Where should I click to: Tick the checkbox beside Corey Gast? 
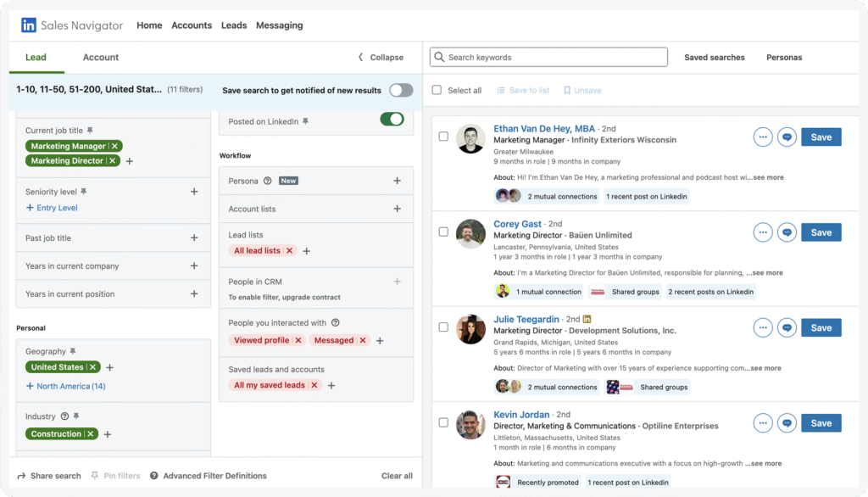(443, 232)
